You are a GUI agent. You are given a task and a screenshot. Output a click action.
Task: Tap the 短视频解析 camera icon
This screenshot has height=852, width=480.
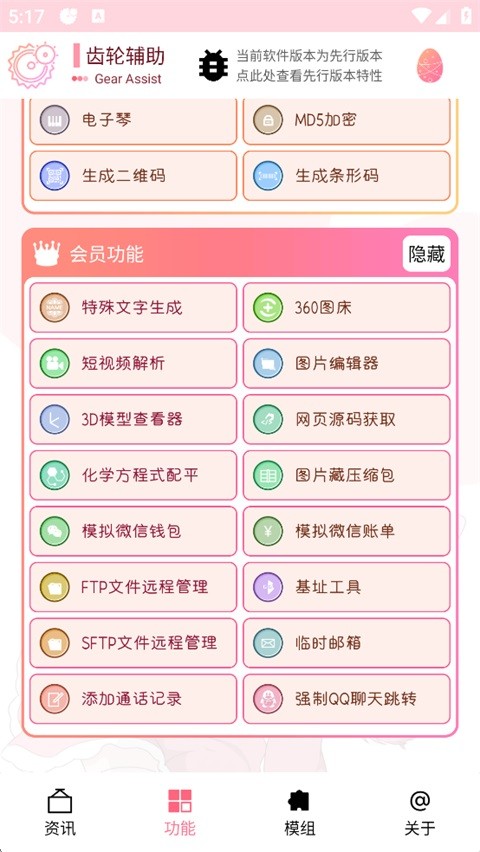pos(54,364)
